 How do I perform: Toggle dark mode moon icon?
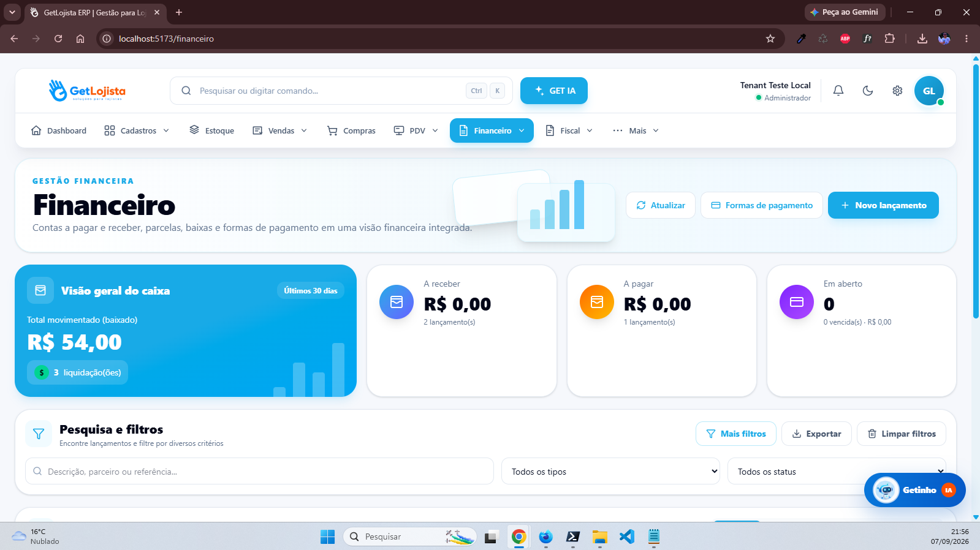[868, 91]
